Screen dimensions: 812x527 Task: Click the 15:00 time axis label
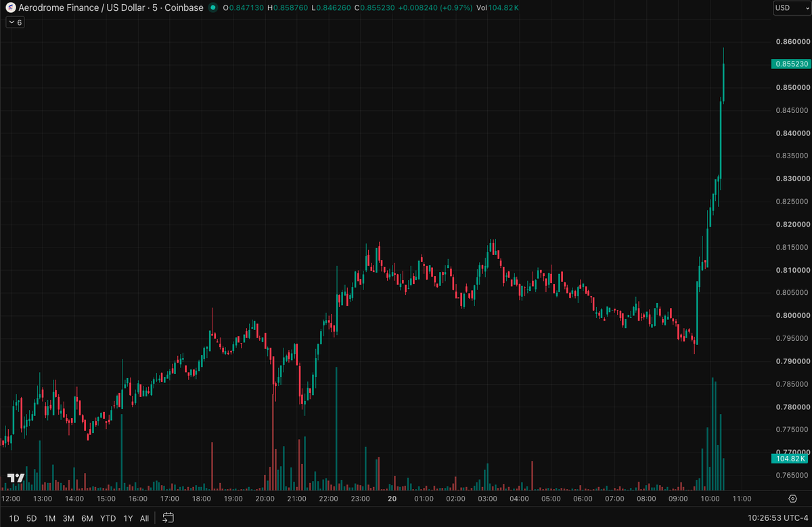click(x=106, y=499)
